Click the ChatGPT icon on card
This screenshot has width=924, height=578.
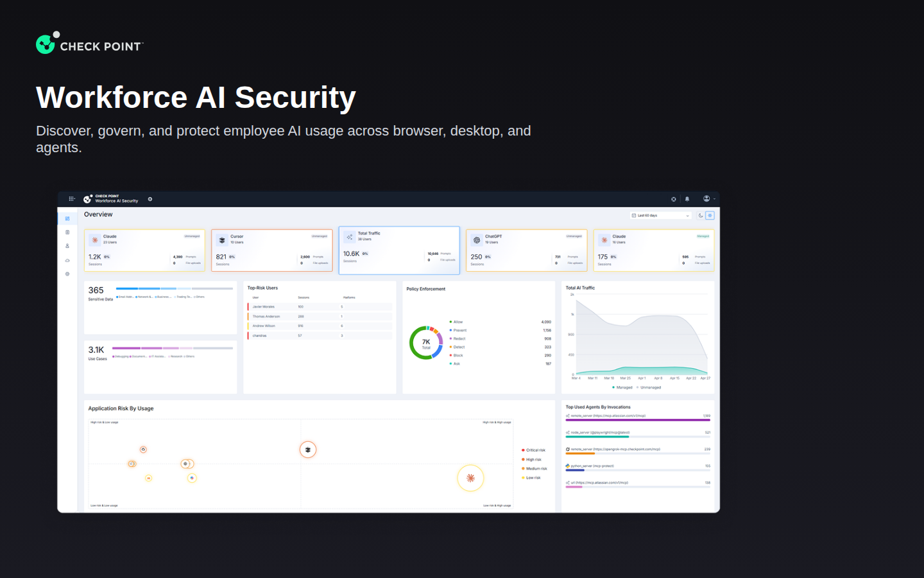tap(477, 240)
